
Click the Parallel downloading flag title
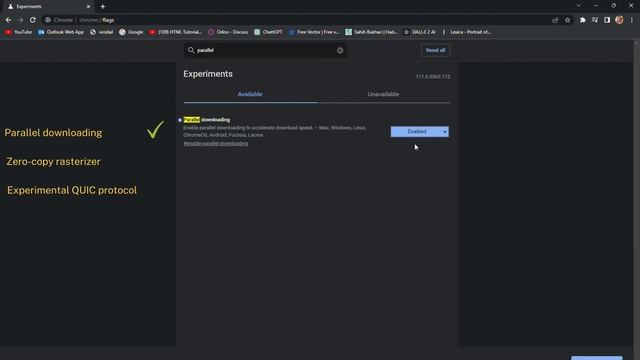coord(207,120)
